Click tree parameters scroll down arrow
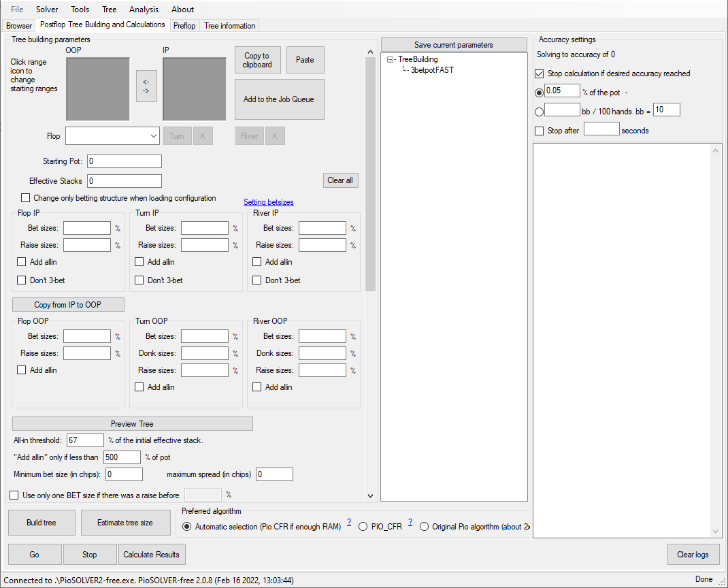728x588 pixels. coord(370,495)
